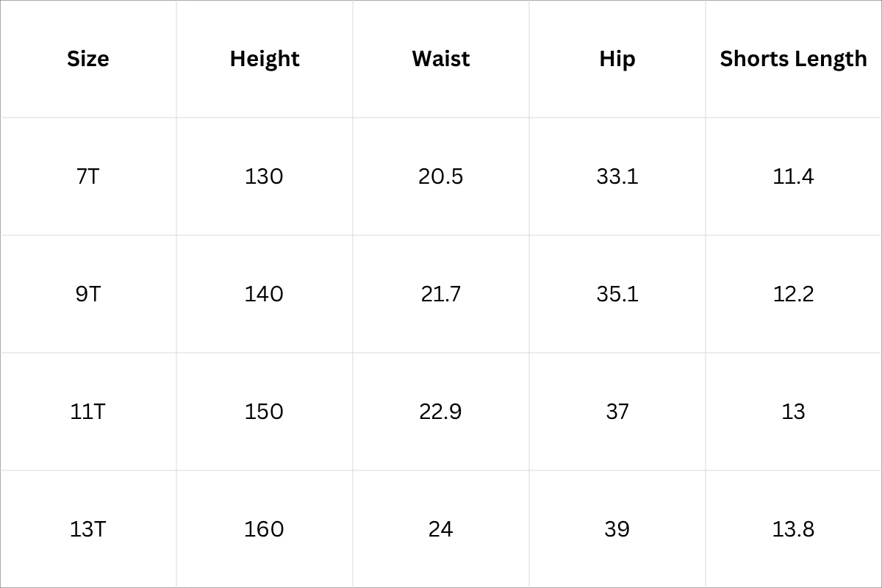
Task: Select the 11T size cell
Action: [x=88, y=412]
